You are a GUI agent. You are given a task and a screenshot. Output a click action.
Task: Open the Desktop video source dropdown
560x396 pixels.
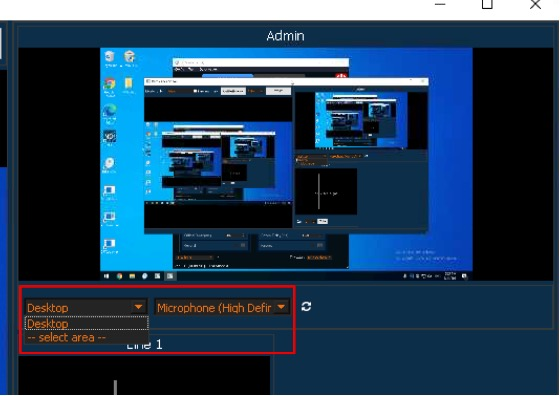pos(86,307)
